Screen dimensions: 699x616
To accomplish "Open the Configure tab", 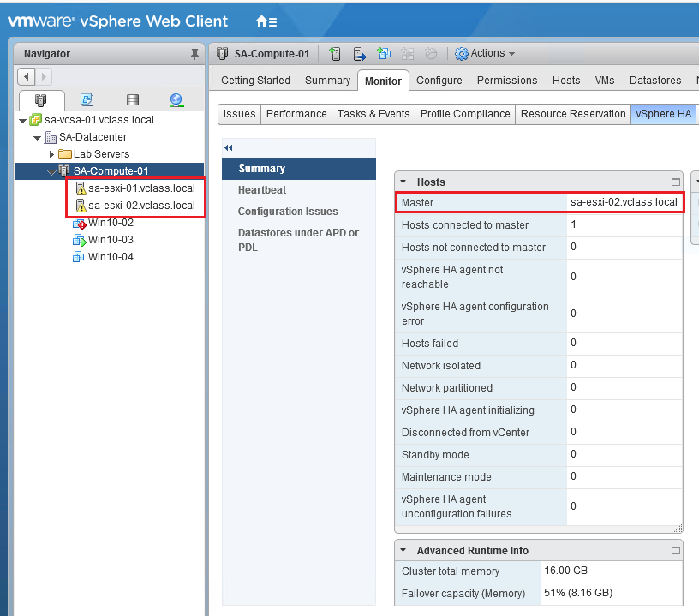I will pyautogui.click(x=439, y=81).
